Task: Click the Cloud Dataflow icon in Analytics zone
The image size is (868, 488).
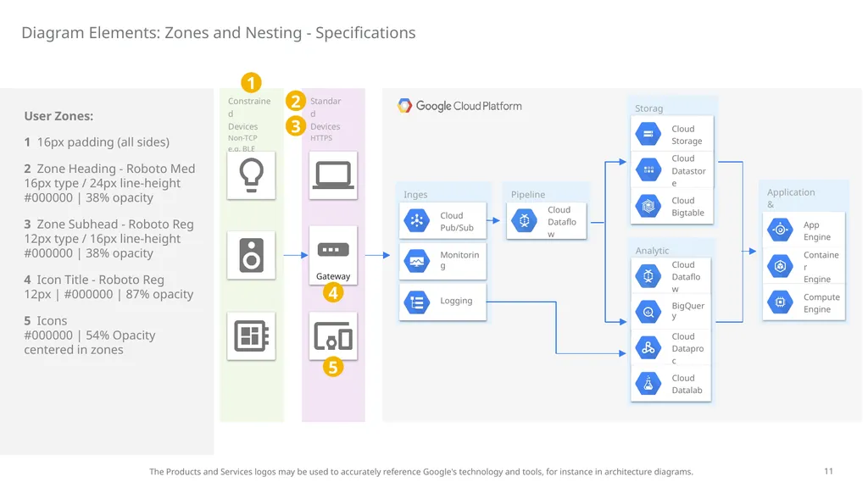Action: (x=648, y=275)
